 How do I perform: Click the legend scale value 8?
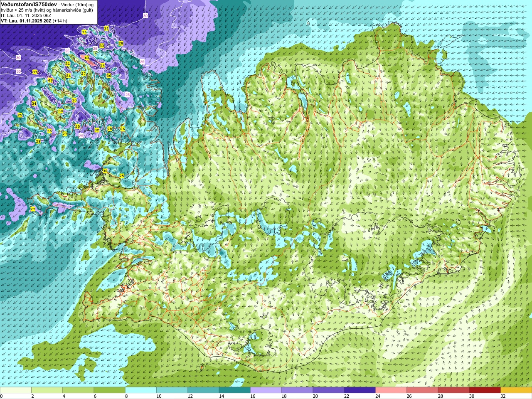(126, 396)
